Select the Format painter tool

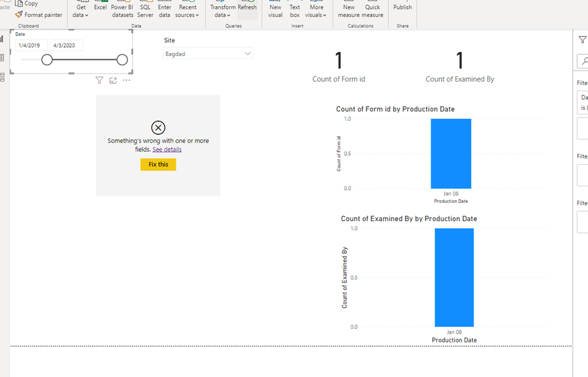[39, 15]
